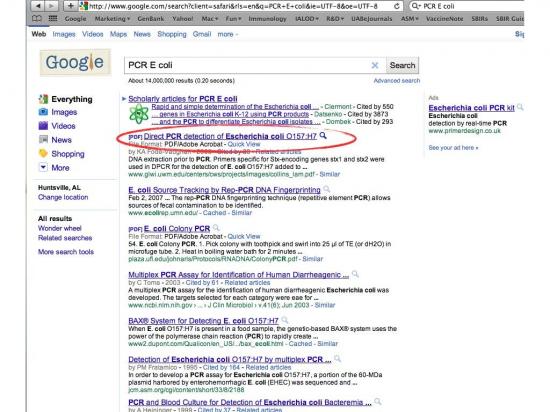Expand More options arrow in sidebar

point(43,168)
